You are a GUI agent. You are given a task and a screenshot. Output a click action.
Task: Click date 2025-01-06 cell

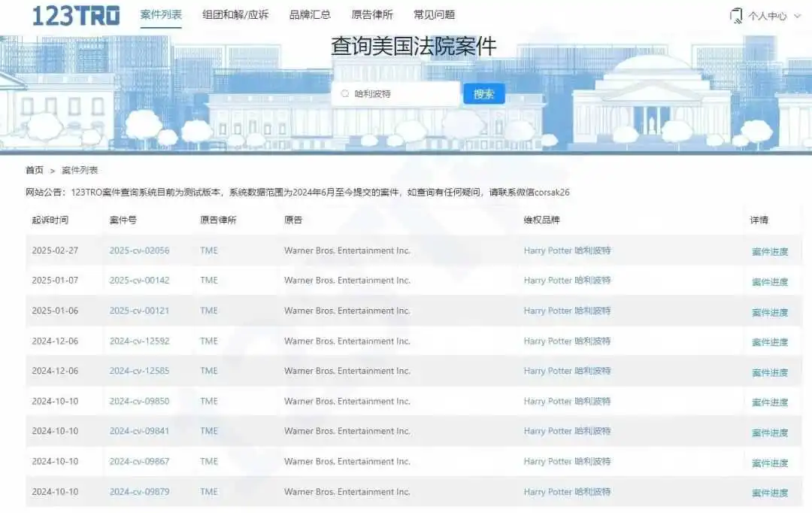point(55,311)
